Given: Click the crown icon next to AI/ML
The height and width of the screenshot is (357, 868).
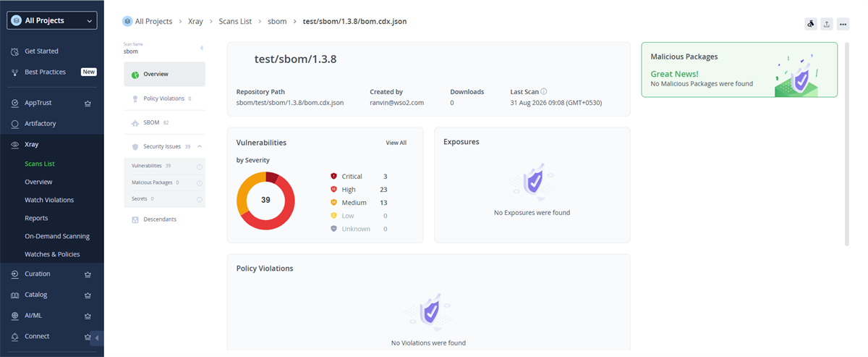Looking at the screenshot, I should click(88, 316).
